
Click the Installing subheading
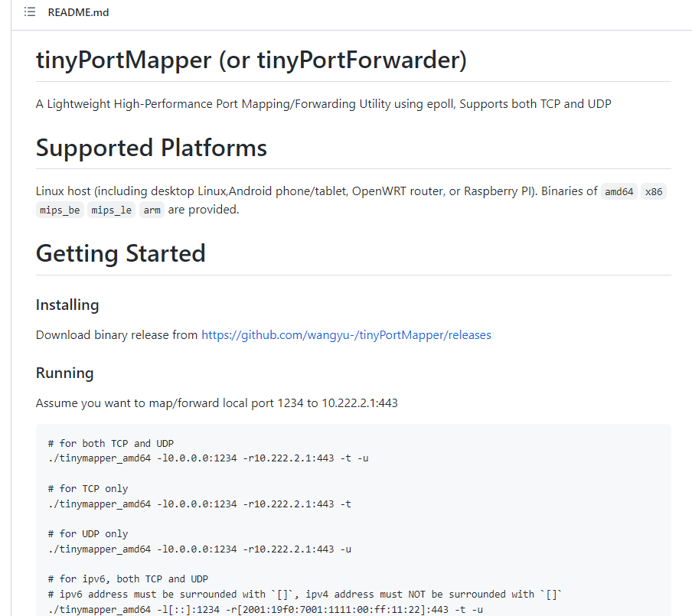[x=67, y=305]
